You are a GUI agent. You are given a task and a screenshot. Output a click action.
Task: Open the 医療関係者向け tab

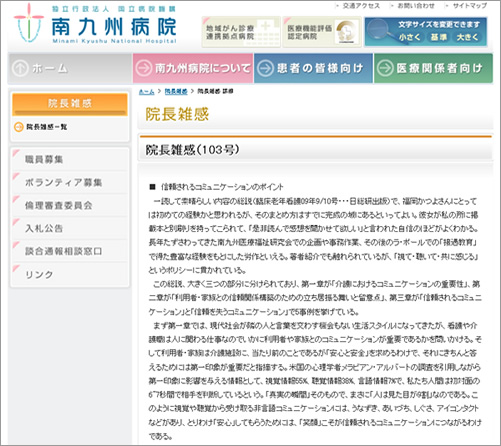pyautogui.click(x=433, y=68)
